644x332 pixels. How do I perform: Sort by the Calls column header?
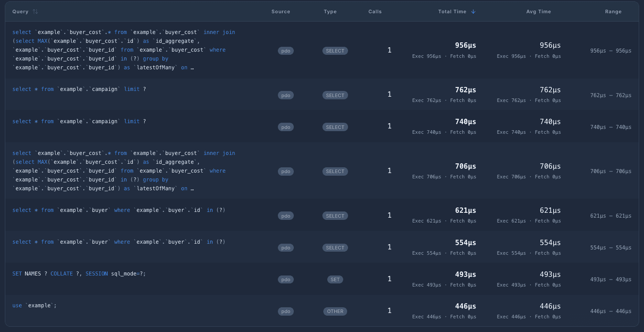(x=375, y=11)
